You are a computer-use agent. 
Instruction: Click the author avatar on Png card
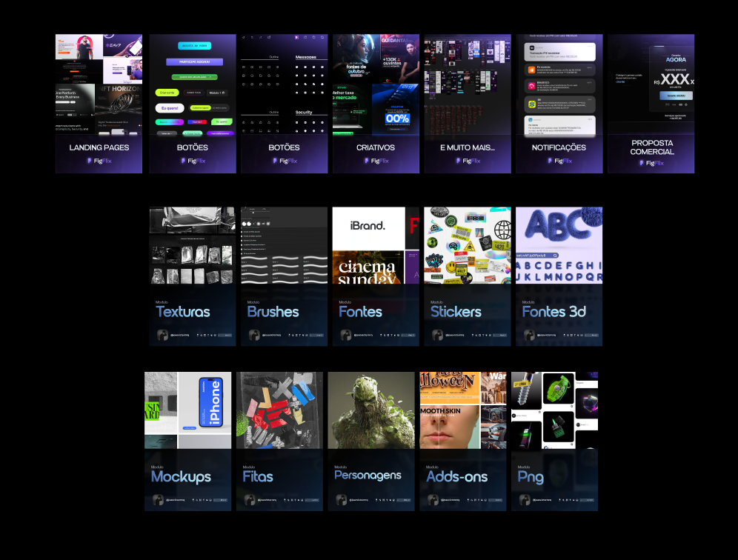coord(524,500)
